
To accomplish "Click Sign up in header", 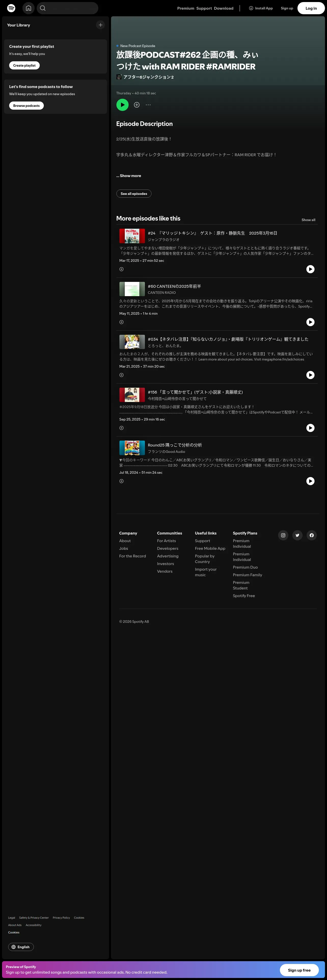I will (287, 8).
